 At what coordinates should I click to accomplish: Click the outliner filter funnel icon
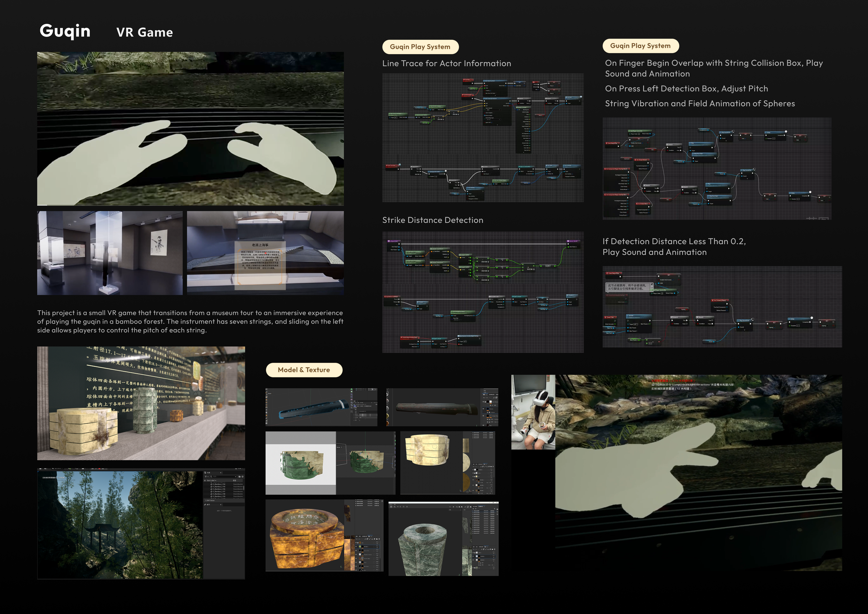pos(206,477)
